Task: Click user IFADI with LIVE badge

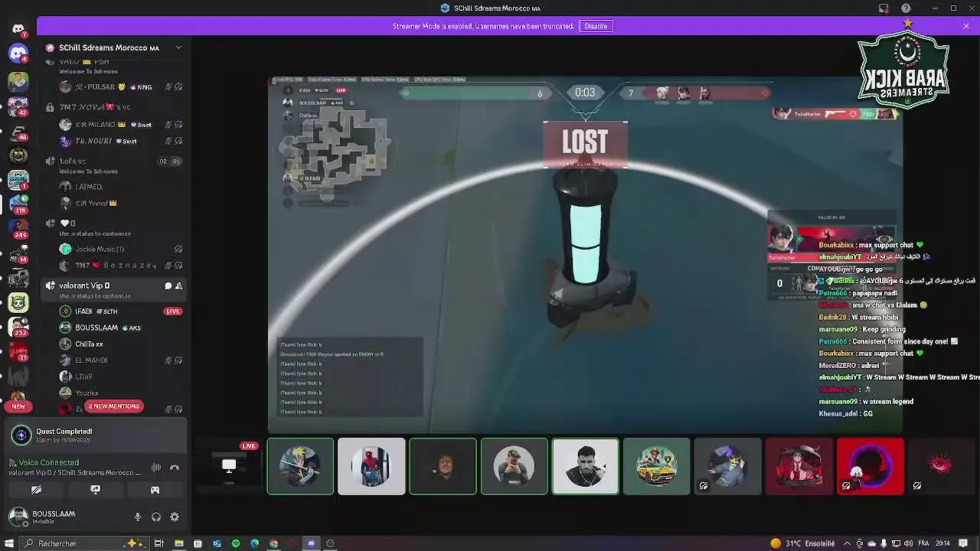Action: (x=115, y=311)
